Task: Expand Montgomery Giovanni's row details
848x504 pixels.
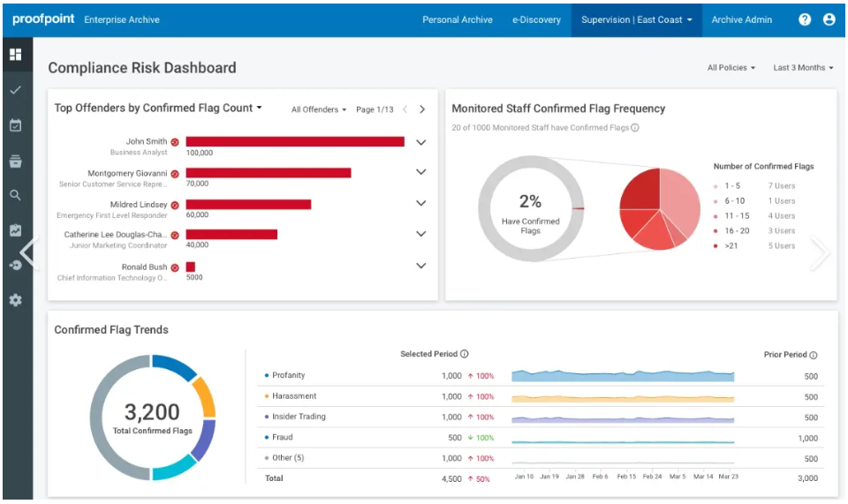Action: (420, 172)
